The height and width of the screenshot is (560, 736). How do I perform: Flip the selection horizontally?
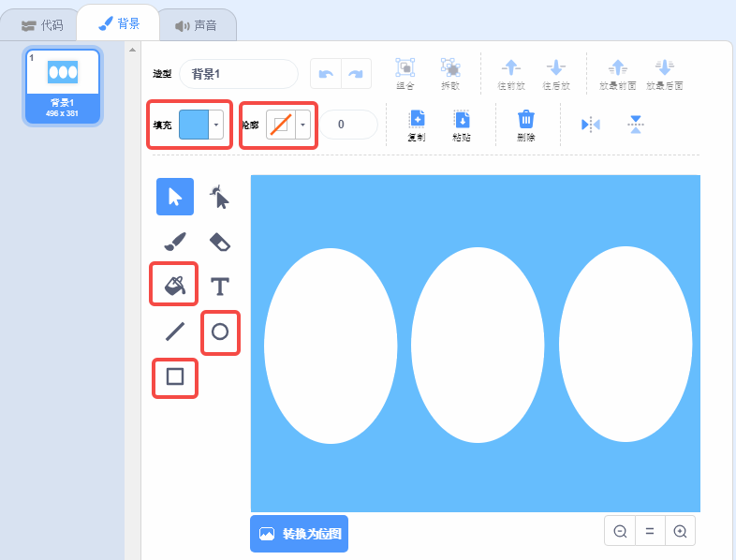point(591,125)
